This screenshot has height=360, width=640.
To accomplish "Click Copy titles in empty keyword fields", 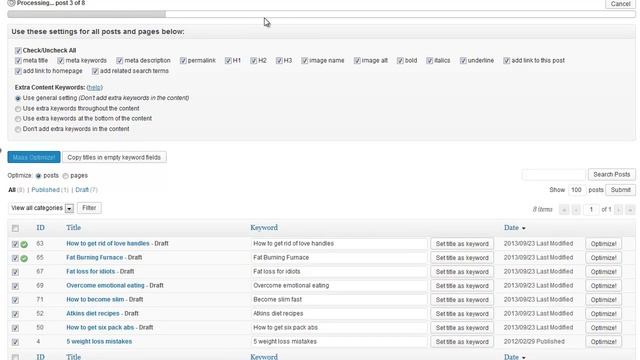I will [x=114, y=157].
